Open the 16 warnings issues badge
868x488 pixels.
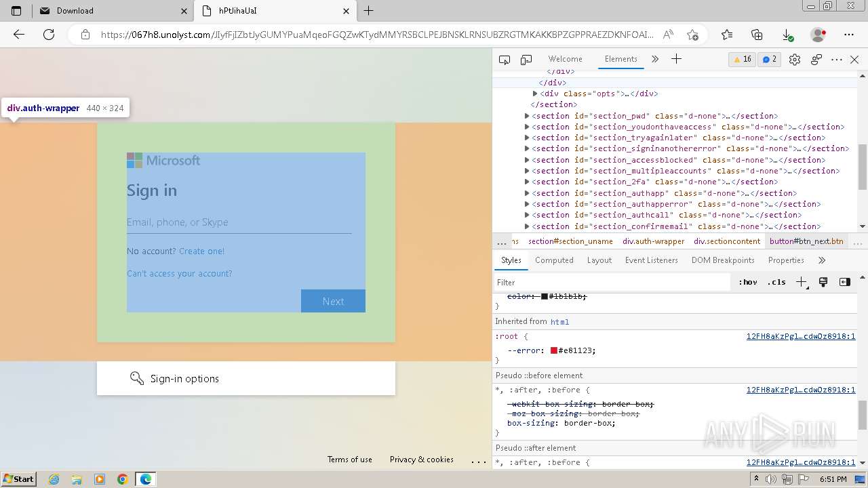[741, 59]
